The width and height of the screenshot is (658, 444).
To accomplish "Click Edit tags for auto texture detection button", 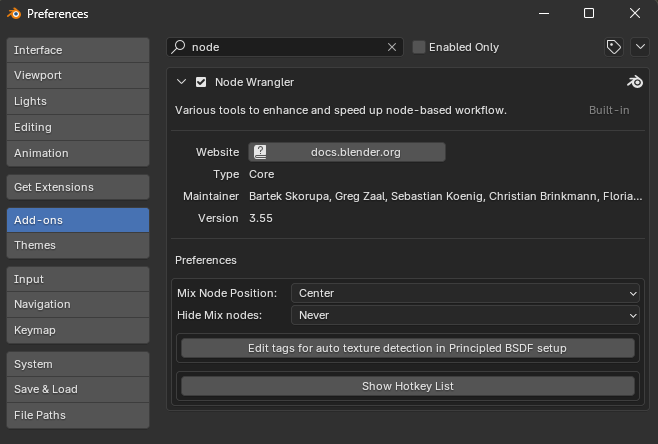I will pyautogui.click(x=407, y=348).
